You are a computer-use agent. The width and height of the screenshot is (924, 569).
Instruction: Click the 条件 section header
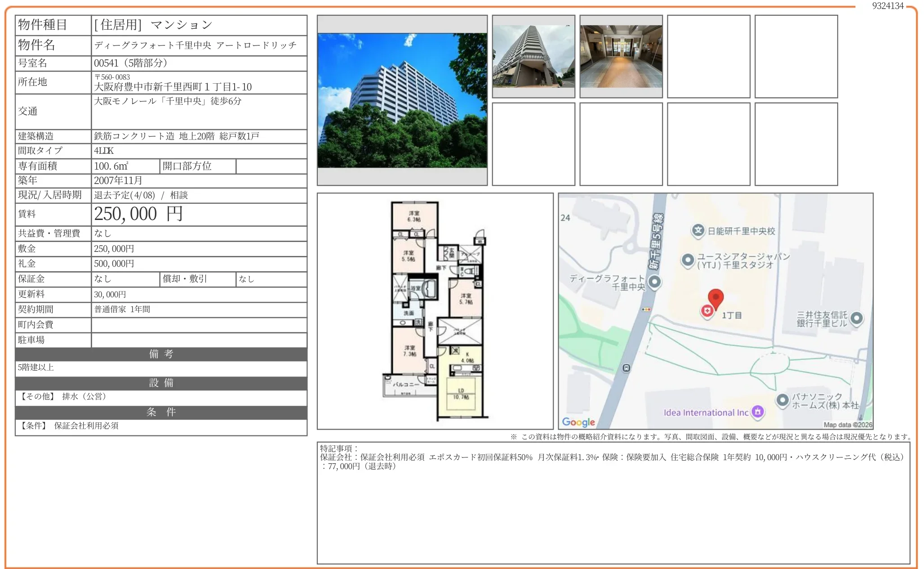[161, 412]
